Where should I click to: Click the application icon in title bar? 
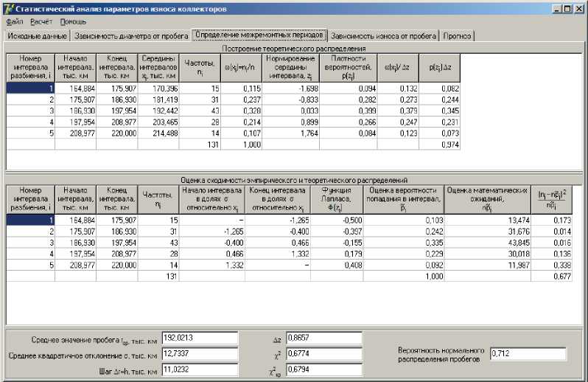8,8
